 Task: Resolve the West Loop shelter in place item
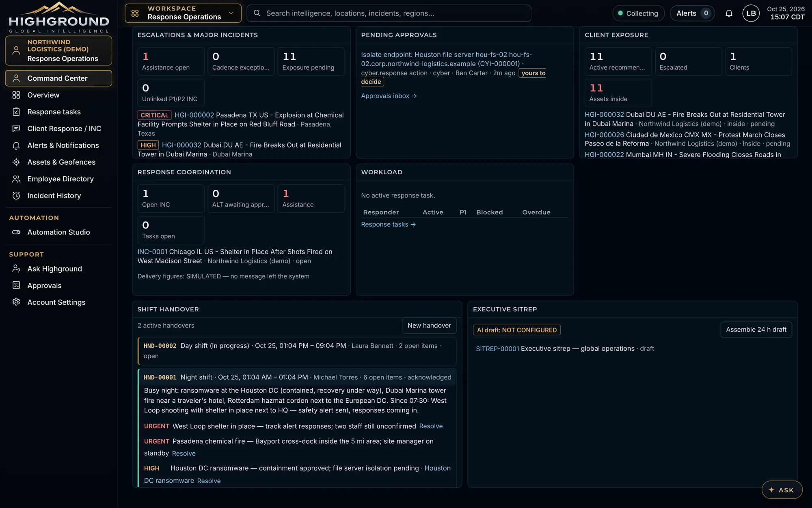click(431, 426)
